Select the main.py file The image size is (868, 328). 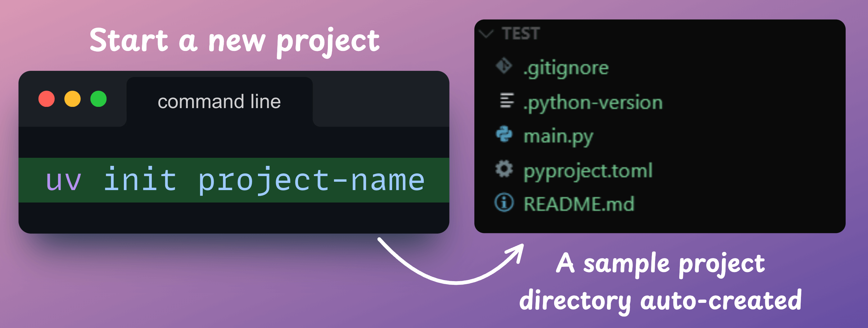pyautogui.click(x=559, y=136)
